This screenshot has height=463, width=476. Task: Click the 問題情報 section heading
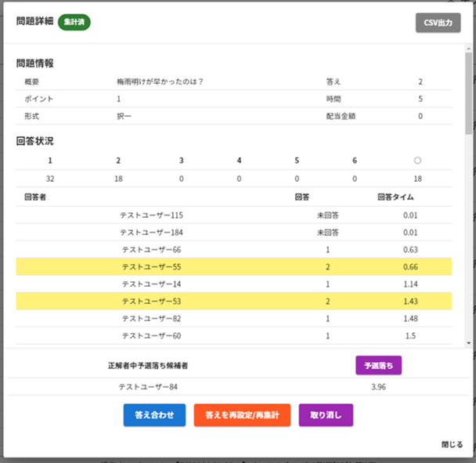tap(35, 63)
